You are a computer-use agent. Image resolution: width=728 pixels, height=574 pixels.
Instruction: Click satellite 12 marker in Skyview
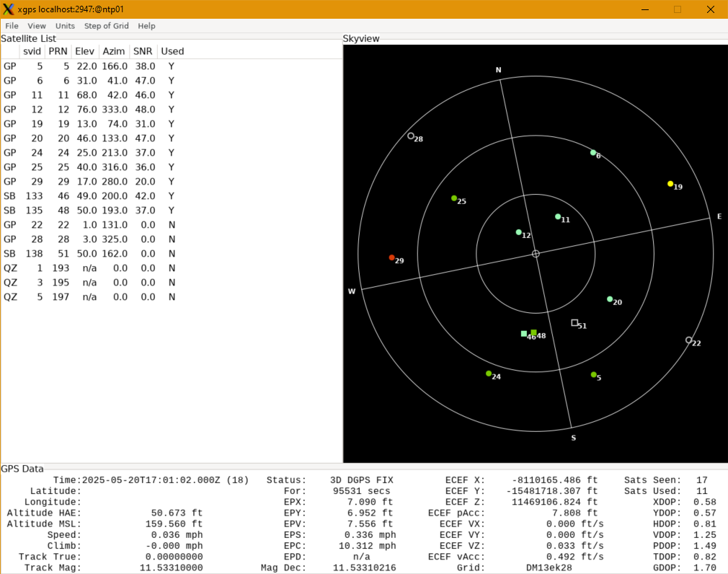[x=518, y=232]
